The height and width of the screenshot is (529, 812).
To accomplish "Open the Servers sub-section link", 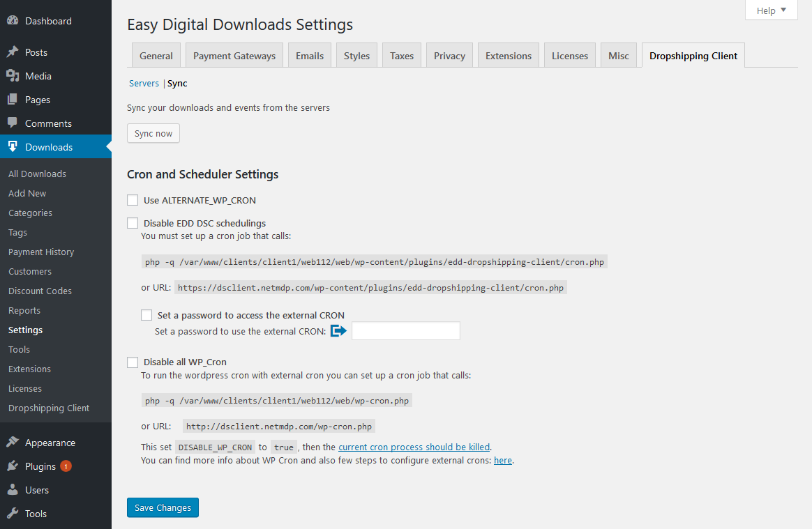I will (144, 84).
